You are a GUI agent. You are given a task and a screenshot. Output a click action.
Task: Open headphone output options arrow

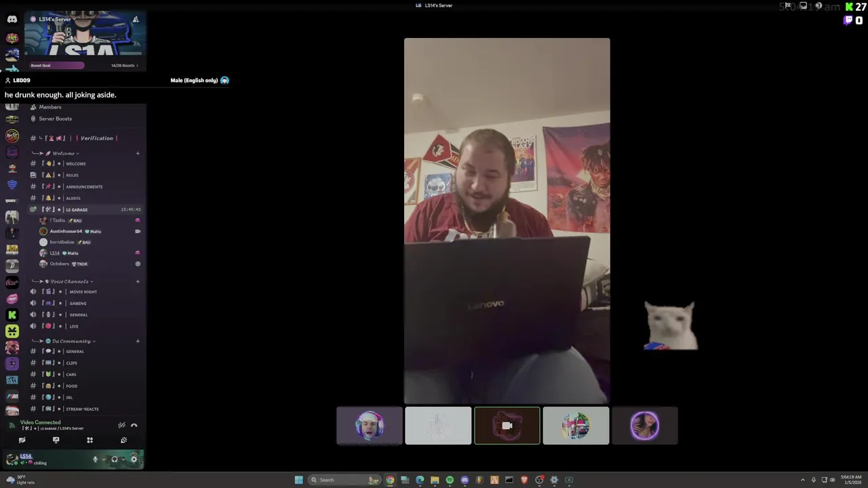[x=122, y=459]
